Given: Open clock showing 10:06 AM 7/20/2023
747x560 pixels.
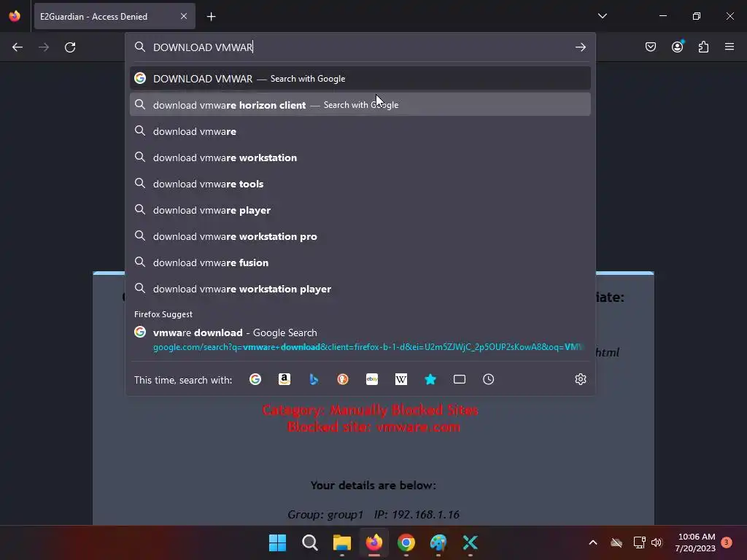Looking at the screenshot, I should coord(695,542).
